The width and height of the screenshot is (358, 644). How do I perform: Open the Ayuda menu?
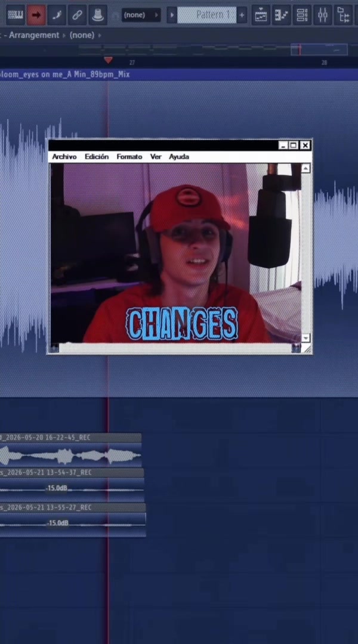[179, 157]
